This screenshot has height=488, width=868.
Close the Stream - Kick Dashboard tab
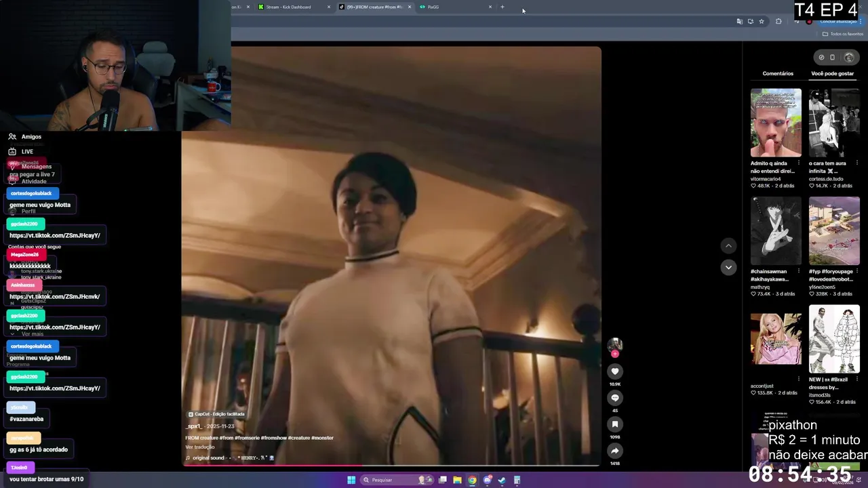(x=329, y=7)
